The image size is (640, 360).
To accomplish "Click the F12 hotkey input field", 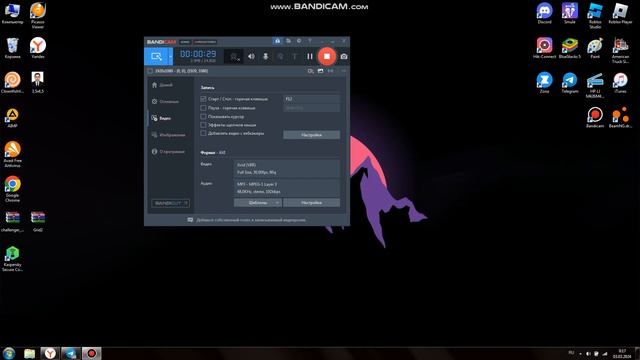I will pyautogui.click(x=311, y=99).
